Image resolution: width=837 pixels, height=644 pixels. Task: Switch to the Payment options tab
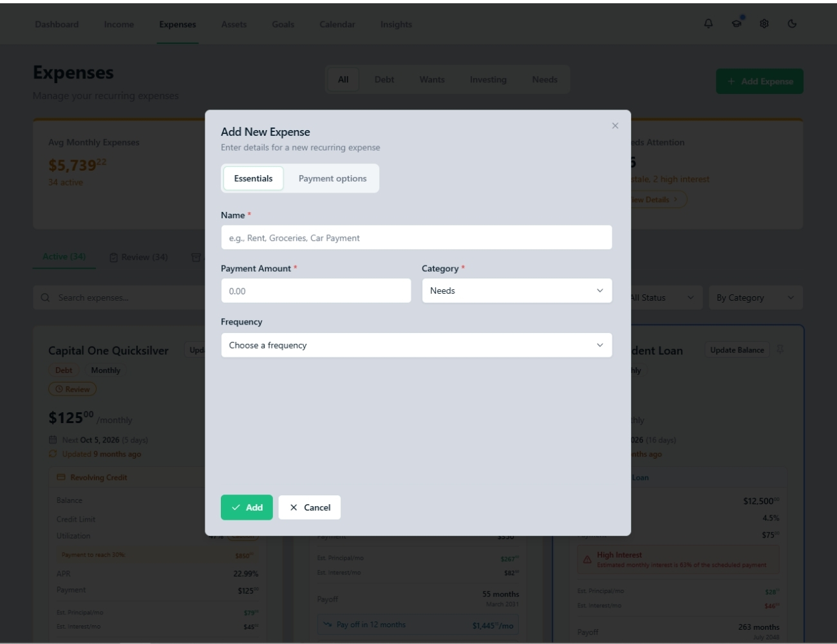click(332, 178)
